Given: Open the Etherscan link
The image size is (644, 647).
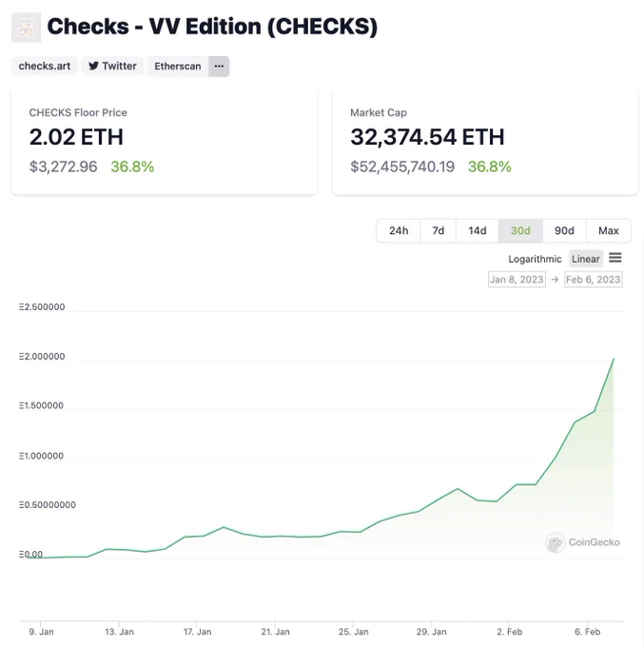Looking at the screenshot, I should [178, 66].
